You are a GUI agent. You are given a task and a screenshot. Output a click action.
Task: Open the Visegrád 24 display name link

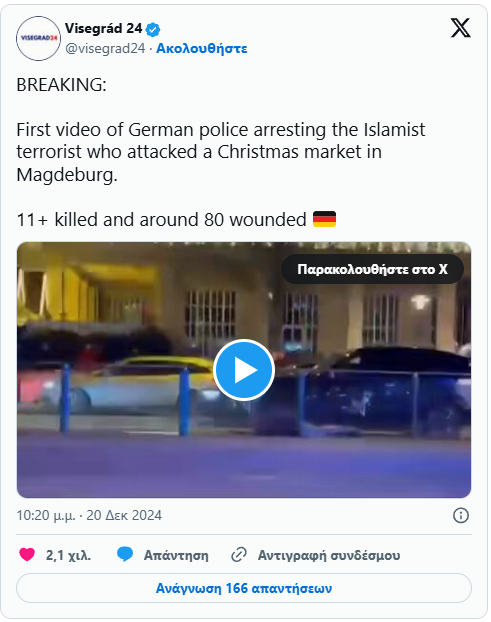pos(104,29)
